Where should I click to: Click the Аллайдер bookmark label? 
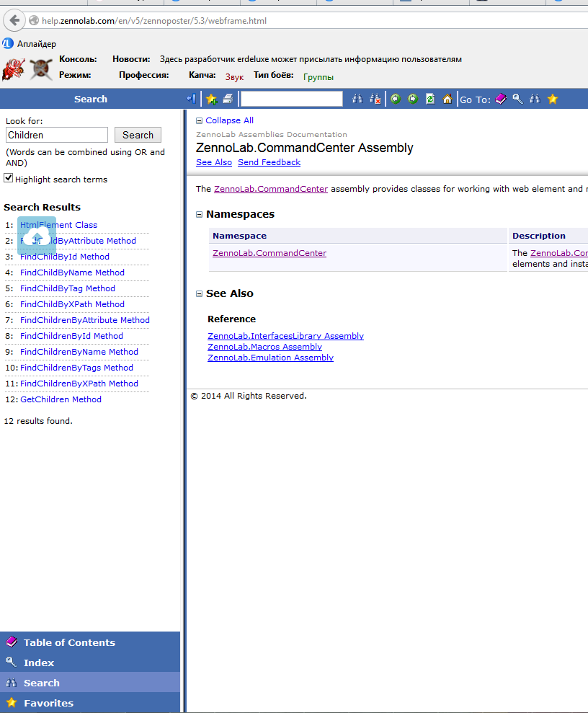(x=37, y=44)
